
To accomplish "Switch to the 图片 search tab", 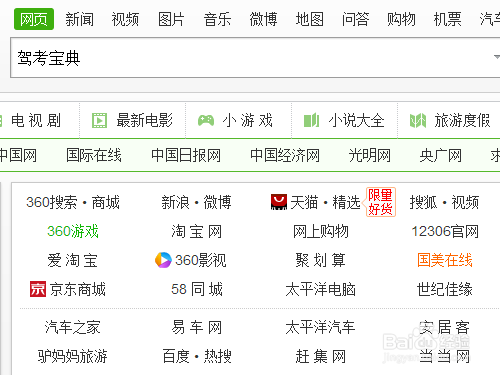I will point(171,19).
